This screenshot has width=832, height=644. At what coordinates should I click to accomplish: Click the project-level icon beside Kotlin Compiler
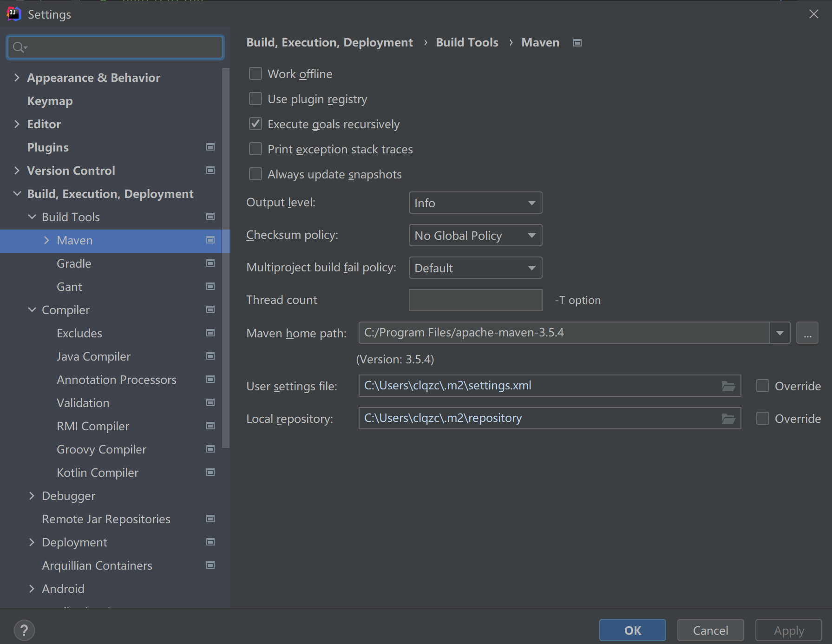click(x=210, y=473)
